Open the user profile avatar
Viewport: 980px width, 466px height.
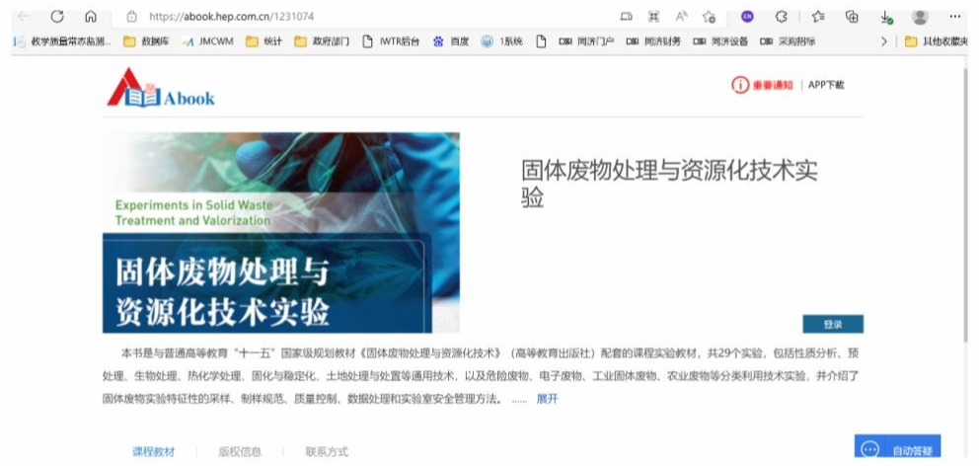pos(920,17)
